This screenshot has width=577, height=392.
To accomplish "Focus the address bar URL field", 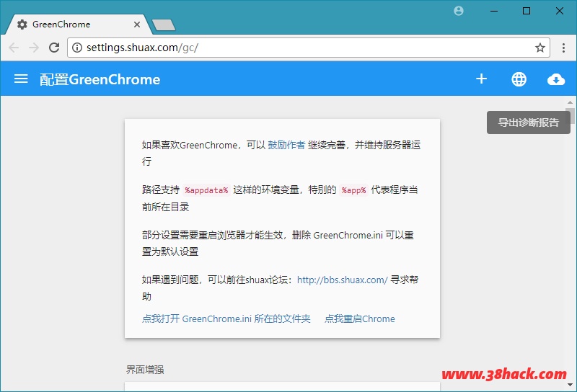I will (x=309, y=48).
